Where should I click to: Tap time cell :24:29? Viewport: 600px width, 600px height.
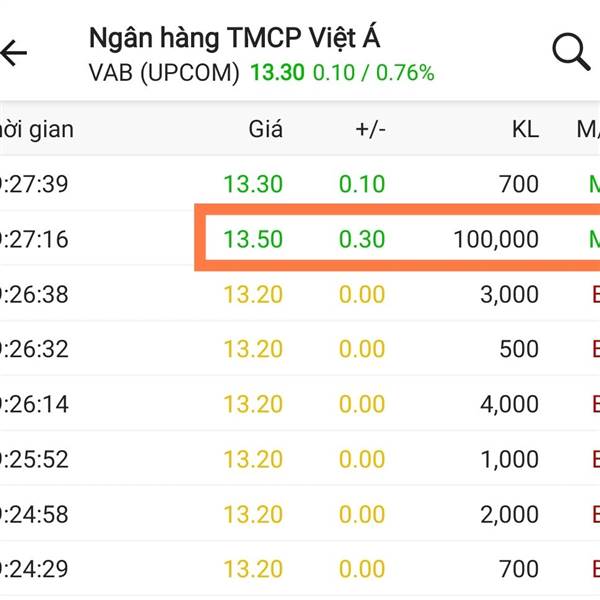34,569
